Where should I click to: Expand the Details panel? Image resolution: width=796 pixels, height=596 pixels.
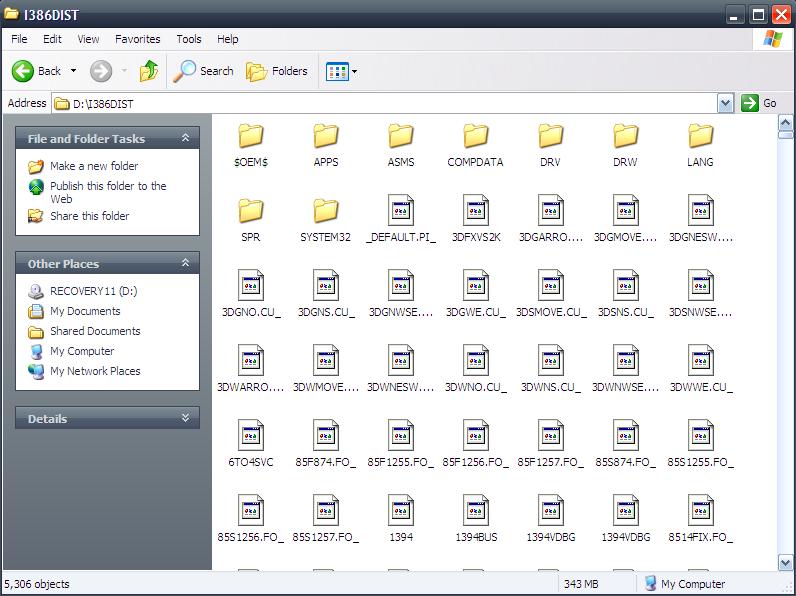(185, 419)
